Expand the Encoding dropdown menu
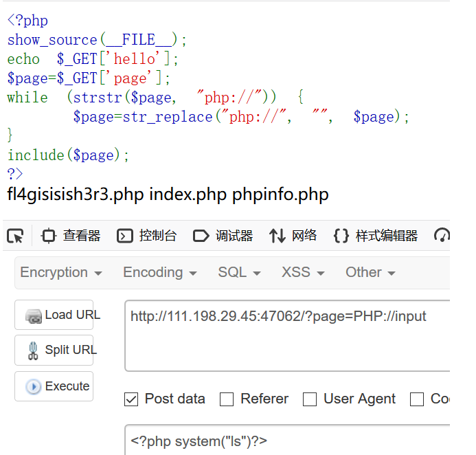The height and width of the screenshot is (455, 476). pyautogui.click(x=160, y=272)
